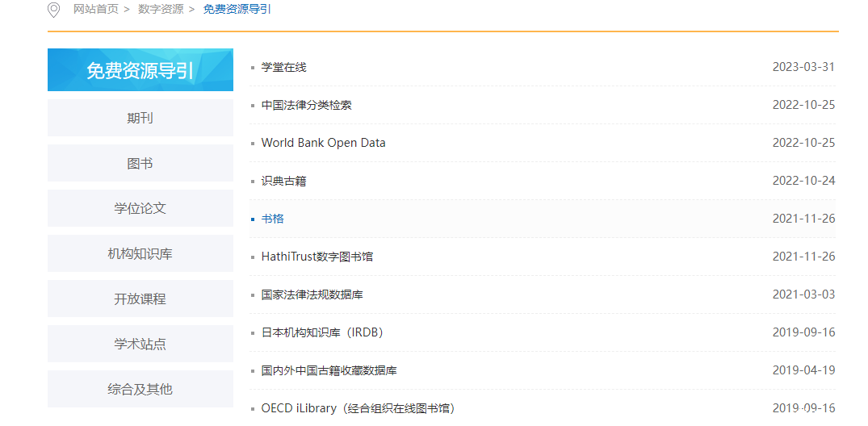Select the 图书 sidebar category
This screenshot has width=868, height=426.
point(140,163)
